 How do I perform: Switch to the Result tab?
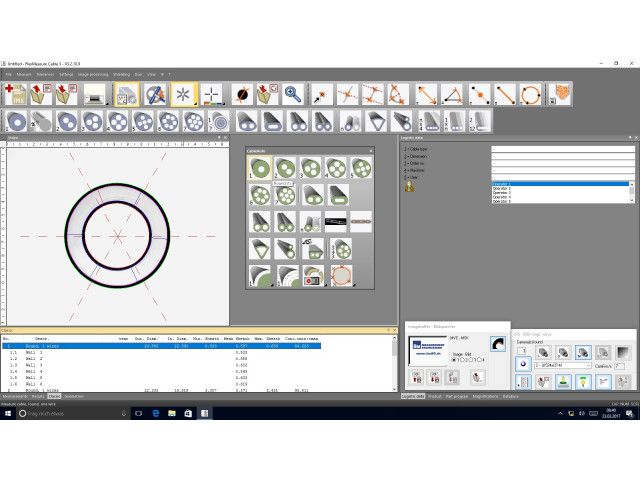(38, 396)
